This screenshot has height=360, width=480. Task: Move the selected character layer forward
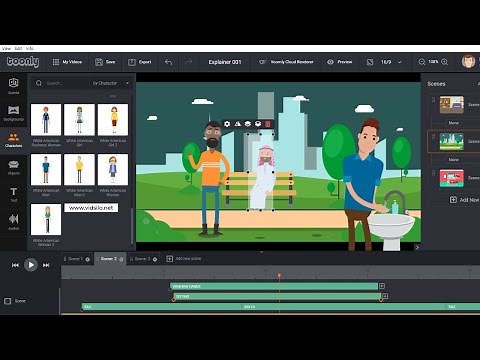[248, 124]
